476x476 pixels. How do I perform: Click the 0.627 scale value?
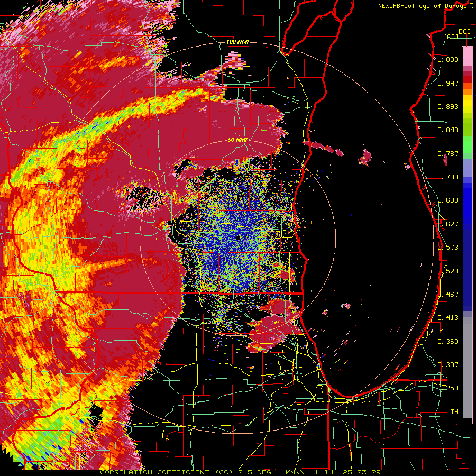pos(448,224)
